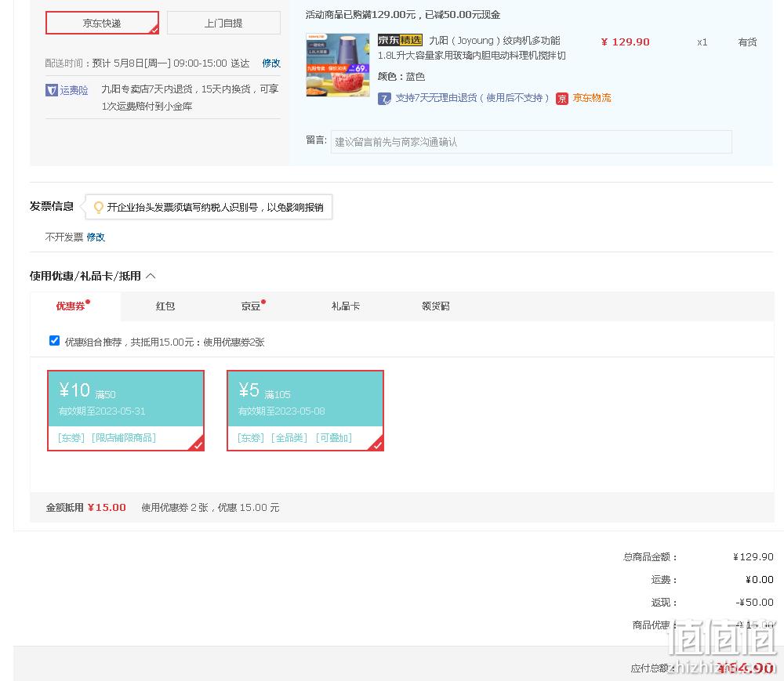Switch to the 京豆 tab
784x681 pixels.
pyautogui.click(x=251, y=306)
